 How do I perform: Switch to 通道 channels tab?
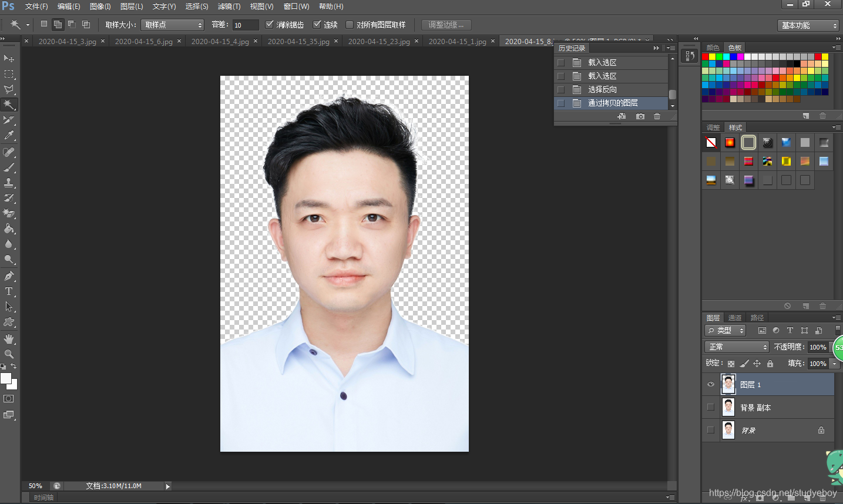735,318
